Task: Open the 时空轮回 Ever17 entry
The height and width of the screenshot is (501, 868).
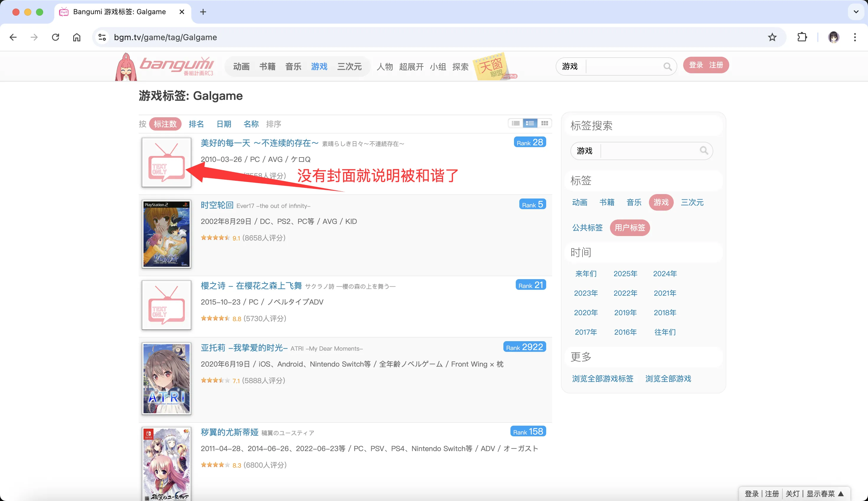Action: click(217, 205)
